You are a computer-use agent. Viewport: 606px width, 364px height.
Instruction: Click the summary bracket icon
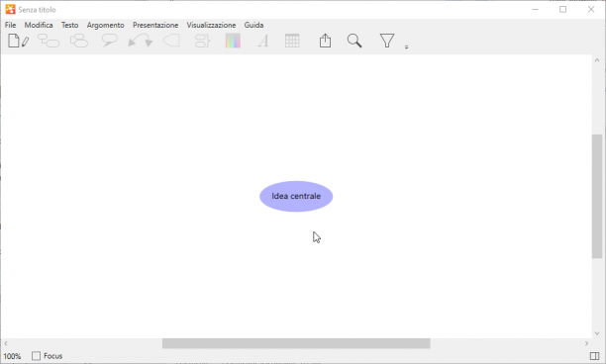[202, 41]
